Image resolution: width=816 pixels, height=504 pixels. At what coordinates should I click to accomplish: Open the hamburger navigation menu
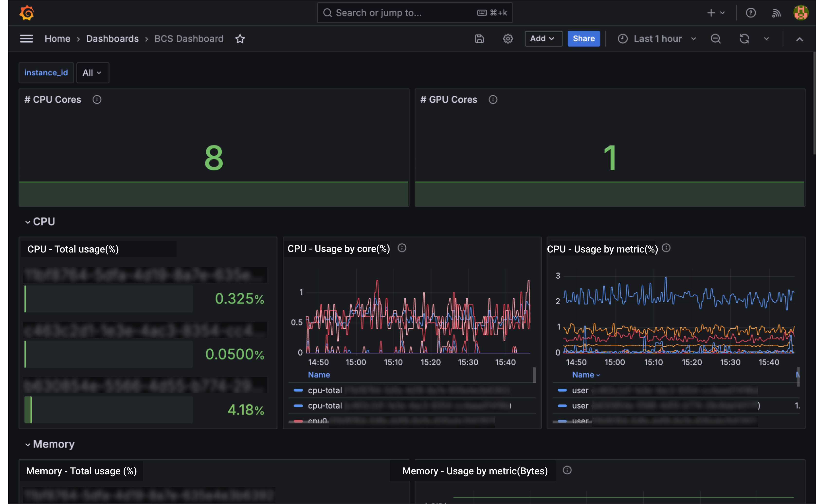(x=26, y=39)
